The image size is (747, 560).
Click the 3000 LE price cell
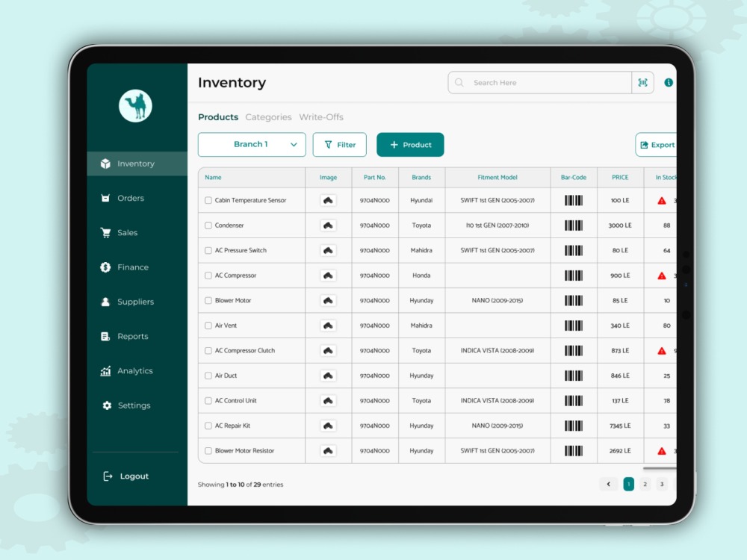[x=620, y=225]
